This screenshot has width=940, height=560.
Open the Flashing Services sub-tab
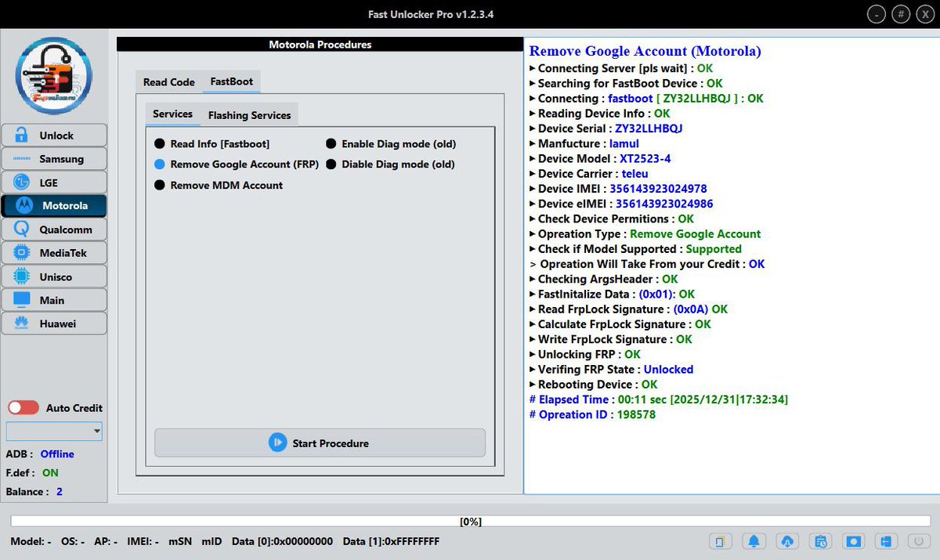[249, 115]
